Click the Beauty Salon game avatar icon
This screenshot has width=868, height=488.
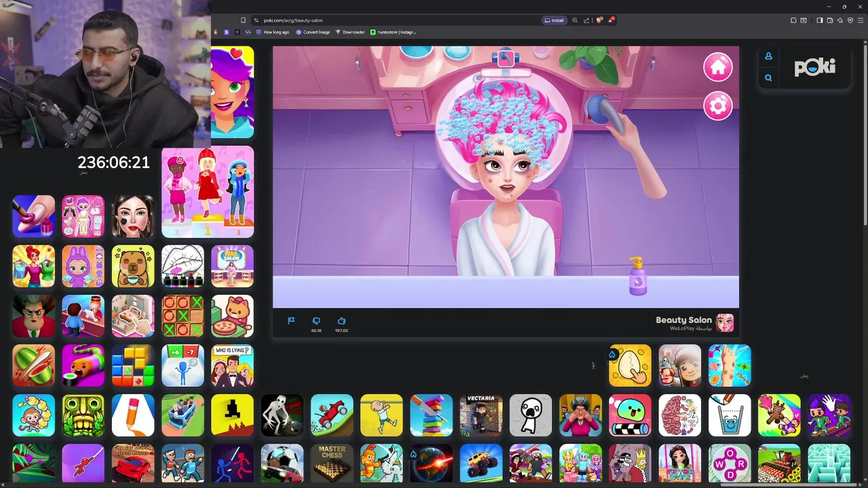point(725,323)
